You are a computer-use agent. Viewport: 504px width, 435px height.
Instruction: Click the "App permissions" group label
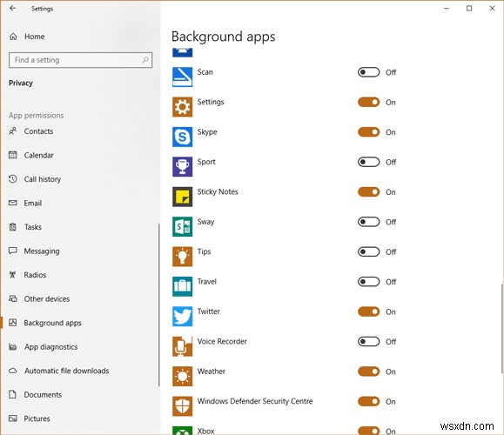click(36, 116)
